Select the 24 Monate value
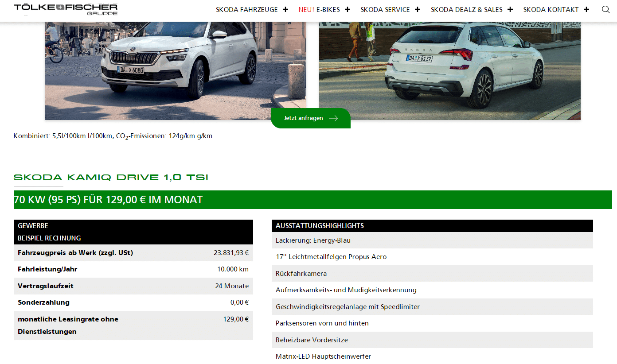Viewport: 617px width, 364px height. tap(232, 286)
